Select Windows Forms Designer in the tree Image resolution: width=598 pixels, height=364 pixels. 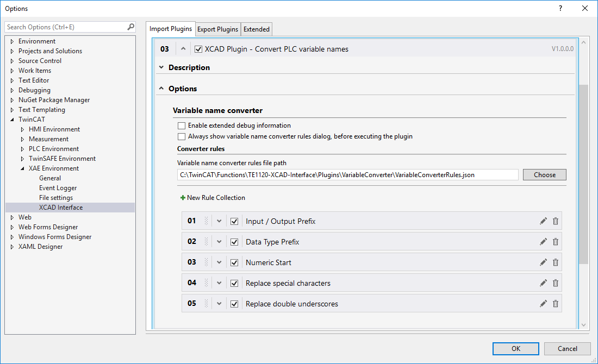(55, 237)
